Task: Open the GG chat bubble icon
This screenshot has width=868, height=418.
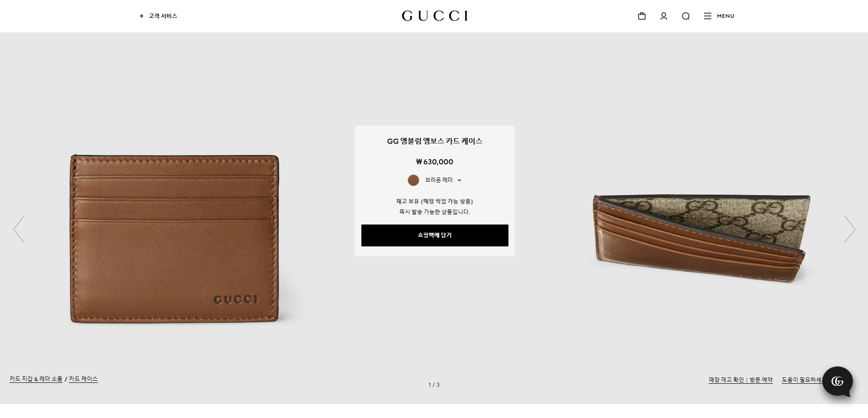Action: pyautogui.click(x=837, y=381)
